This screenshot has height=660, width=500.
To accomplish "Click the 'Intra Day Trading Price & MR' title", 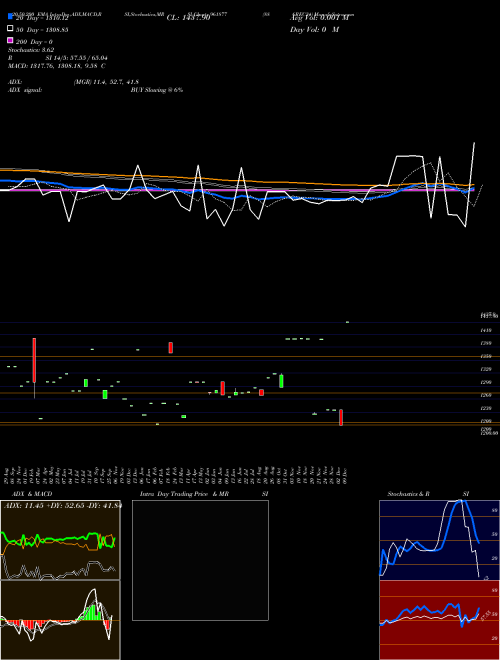I will (184, 494).
